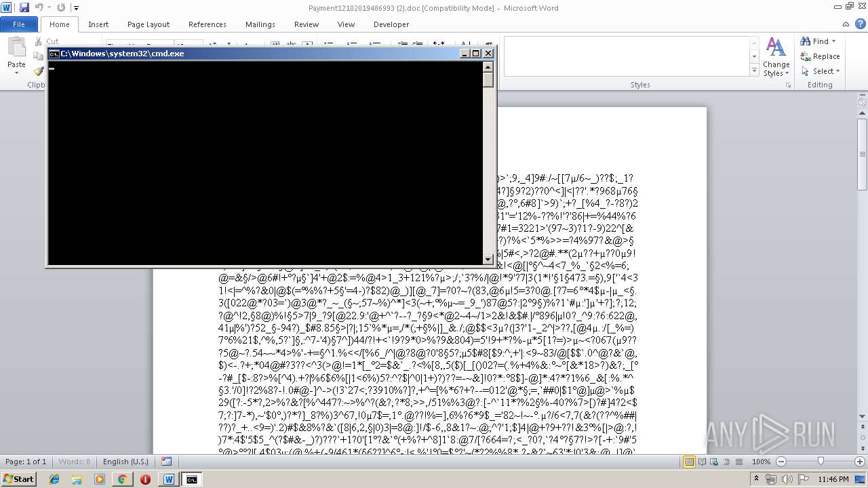The width and height of the screenshot is (868, 488).
Task: Click the cmd.exe taskbar button
Action: (193, 479)
